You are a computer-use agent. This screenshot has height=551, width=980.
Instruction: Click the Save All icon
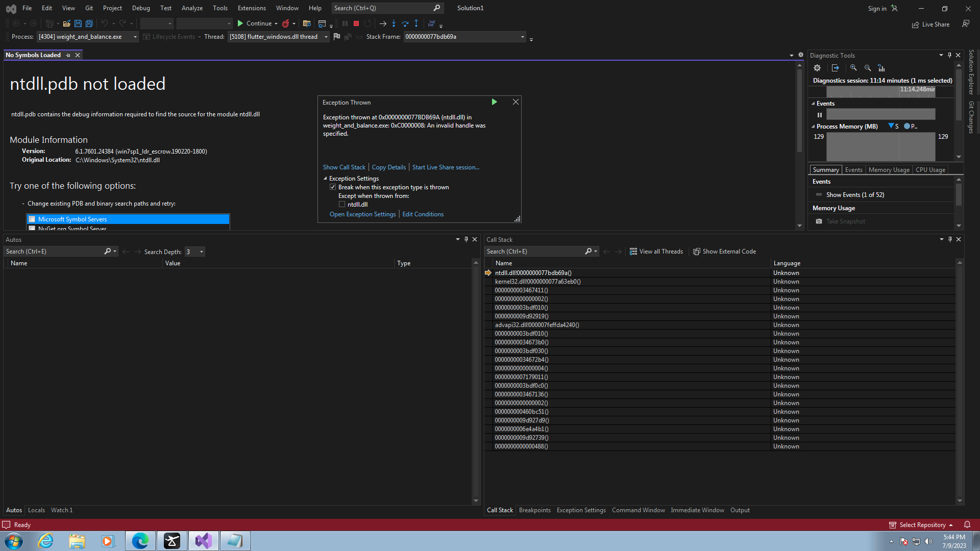pos(89,23)
